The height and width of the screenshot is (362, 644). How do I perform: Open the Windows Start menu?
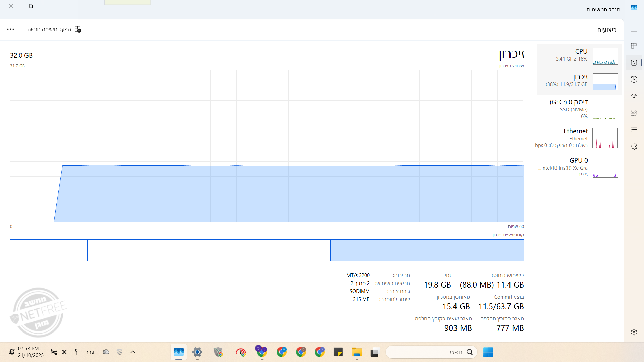click(488, 352)
